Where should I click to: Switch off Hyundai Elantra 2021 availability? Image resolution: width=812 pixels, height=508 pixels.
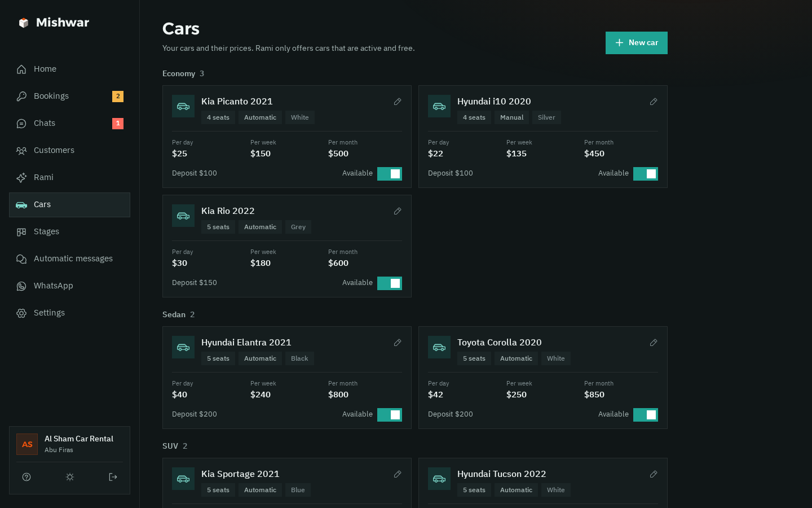click(x=390, y=415)
